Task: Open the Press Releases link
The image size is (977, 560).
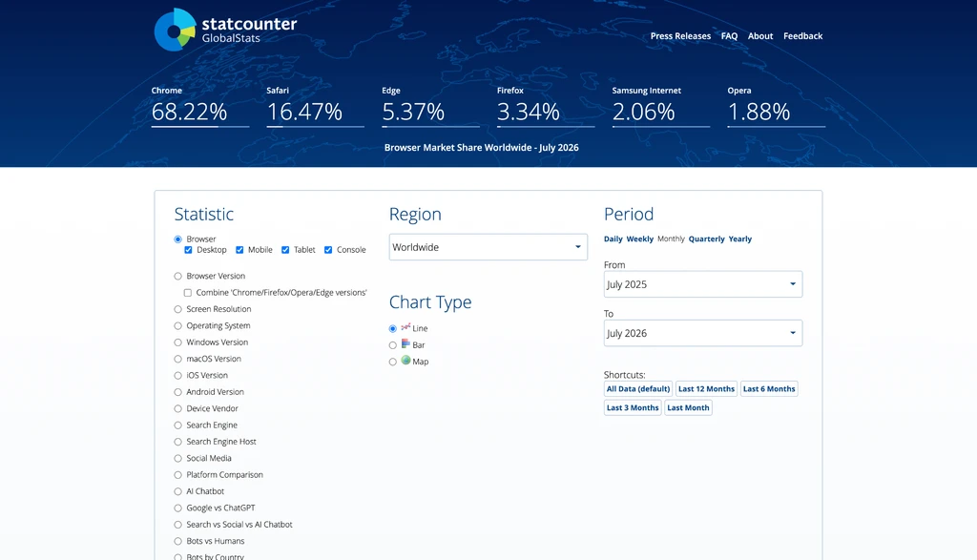Action: pyautogui.click(x=680, y=36)
